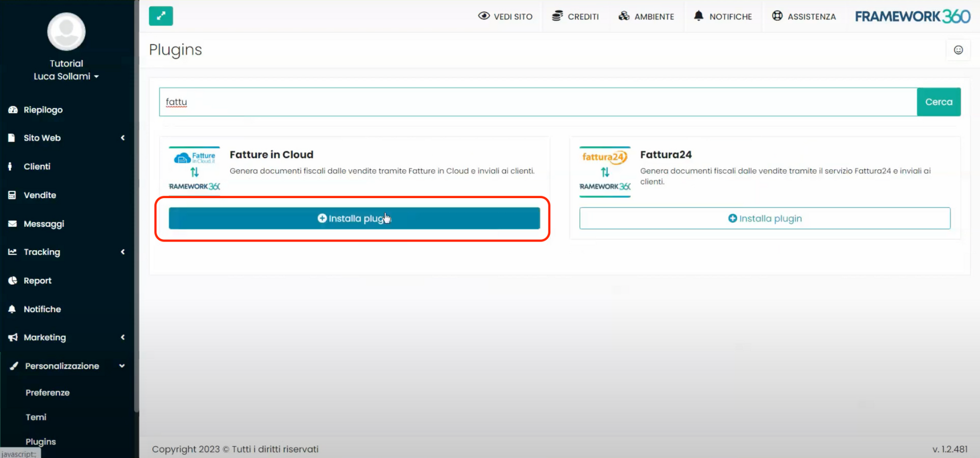Click the version number v. 1.2.481
Viewport: 980px width, 458px height.
pos(950,449)
